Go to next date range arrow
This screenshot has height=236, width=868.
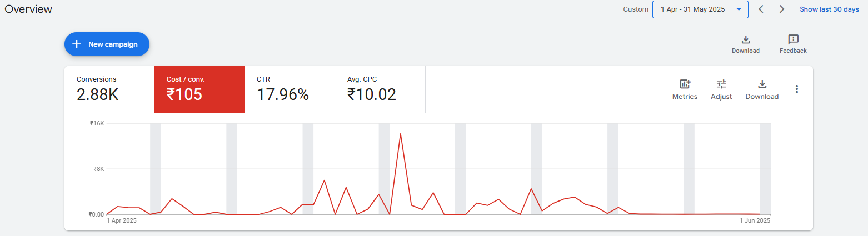tap(782, 9)
